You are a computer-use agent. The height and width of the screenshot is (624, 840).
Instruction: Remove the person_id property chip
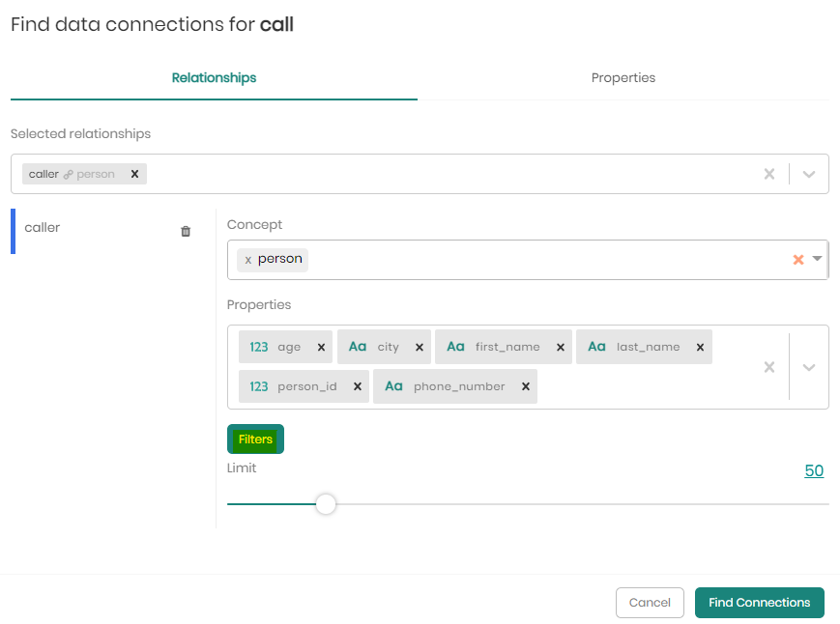coord(357,386)
